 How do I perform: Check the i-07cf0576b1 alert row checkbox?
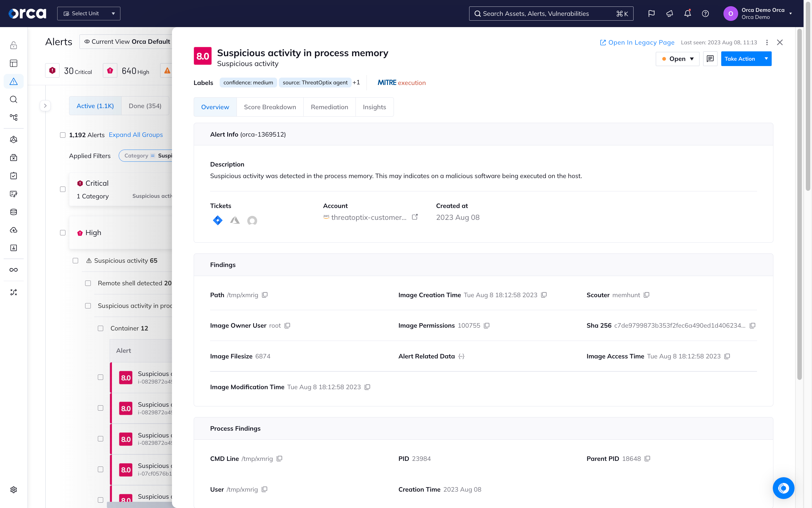point(101,469)
